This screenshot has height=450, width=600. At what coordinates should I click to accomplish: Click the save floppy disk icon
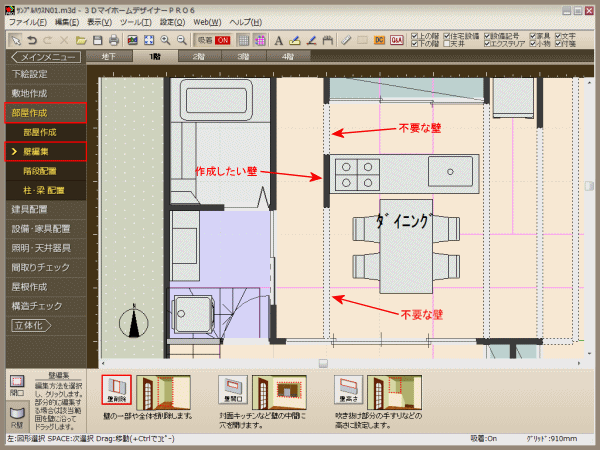pos(97,40)
